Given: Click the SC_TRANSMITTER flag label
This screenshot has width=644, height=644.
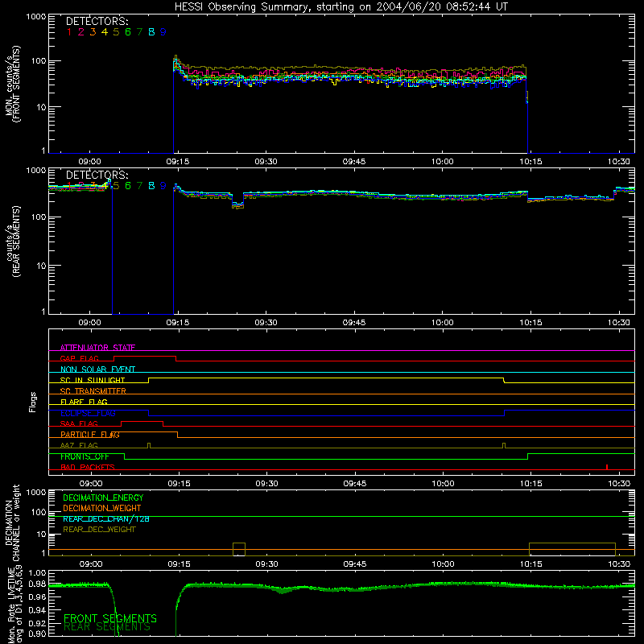Looking at the screenshot, I should click(93, 391).
